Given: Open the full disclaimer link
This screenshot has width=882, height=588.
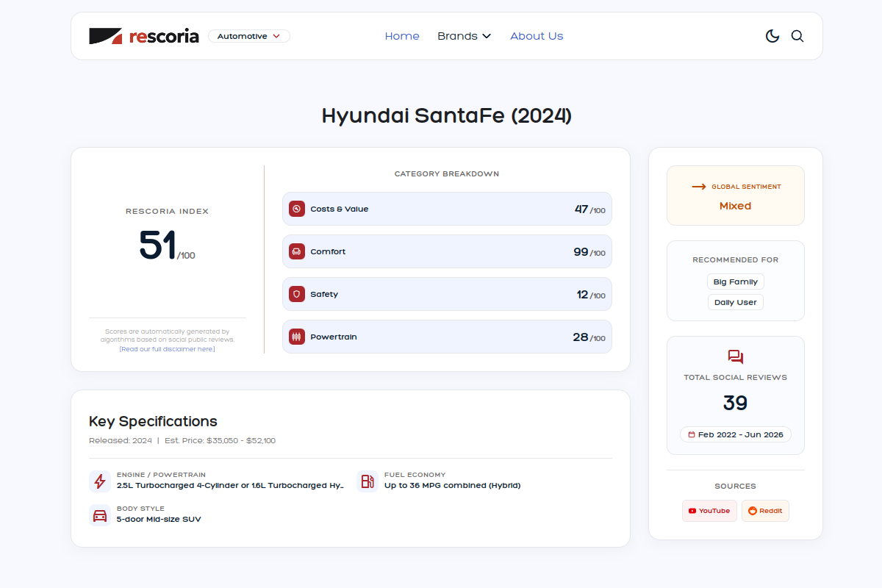Looking at the screenshot, I should click(x=168, y=349).
